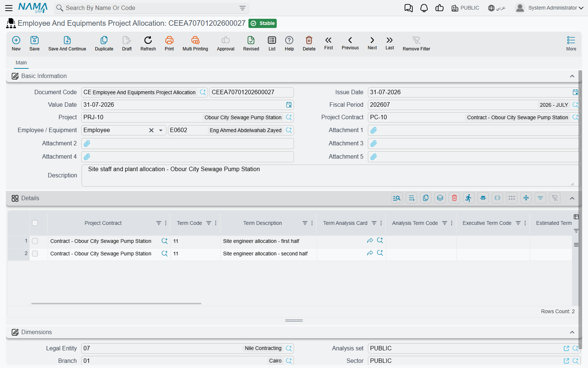Click the NAMA ERP logo

coord(33,8)
